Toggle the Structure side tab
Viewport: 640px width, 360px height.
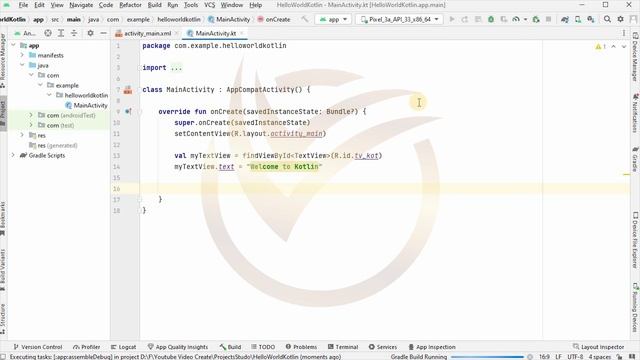tap(3, 319)
